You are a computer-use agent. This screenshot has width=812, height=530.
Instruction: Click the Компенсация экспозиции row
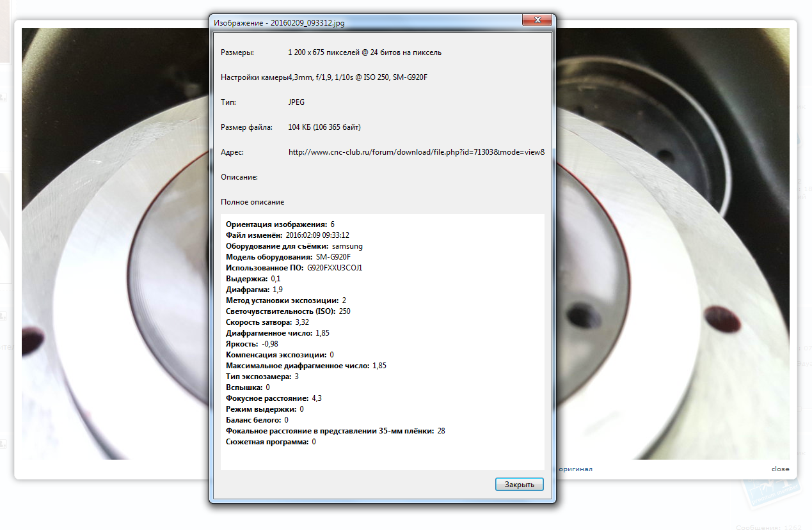(x=280, y=355)
